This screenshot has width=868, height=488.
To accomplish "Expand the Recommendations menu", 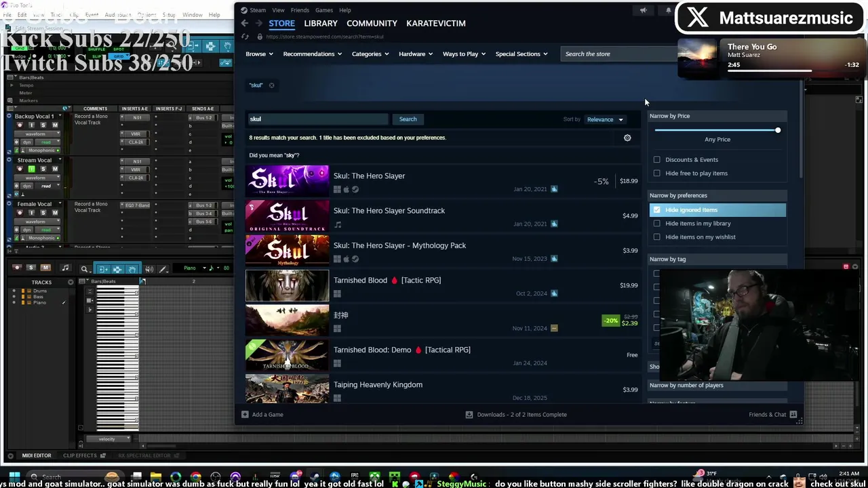I will click(x=313, y=54).
